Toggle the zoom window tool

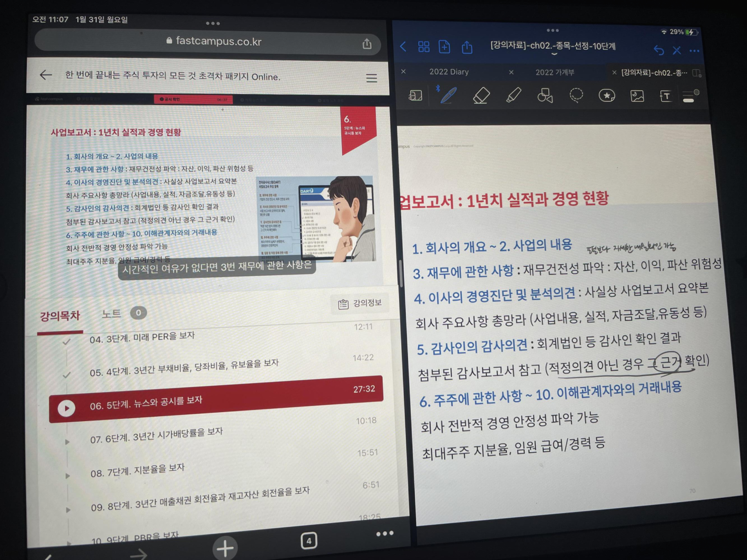[415, 96]
